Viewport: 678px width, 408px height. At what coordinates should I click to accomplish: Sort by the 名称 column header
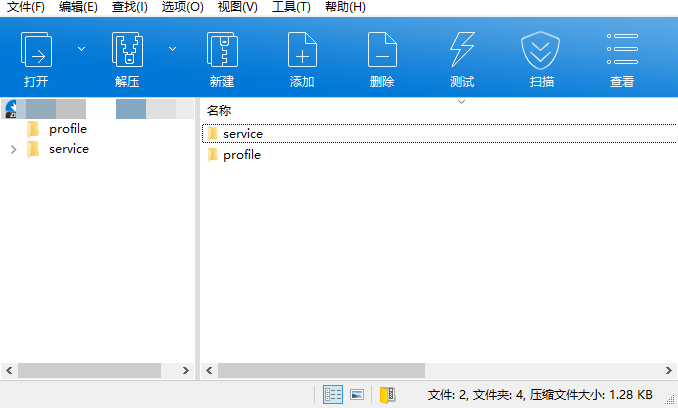point(219,111)
